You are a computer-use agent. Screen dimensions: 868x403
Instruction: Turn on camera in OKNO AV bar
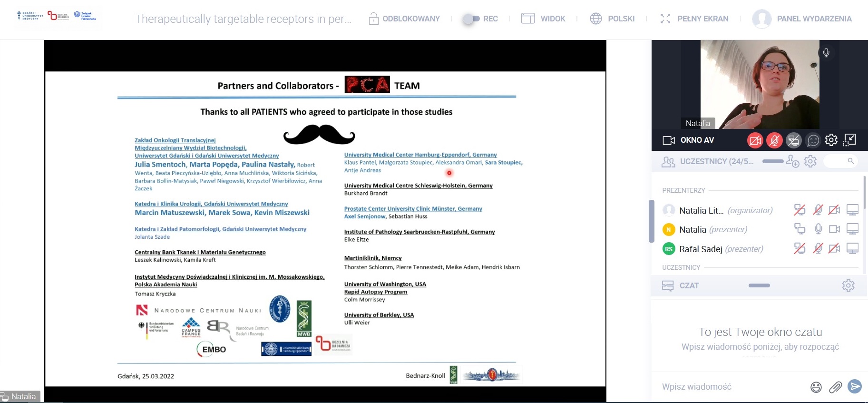point(755,140)
